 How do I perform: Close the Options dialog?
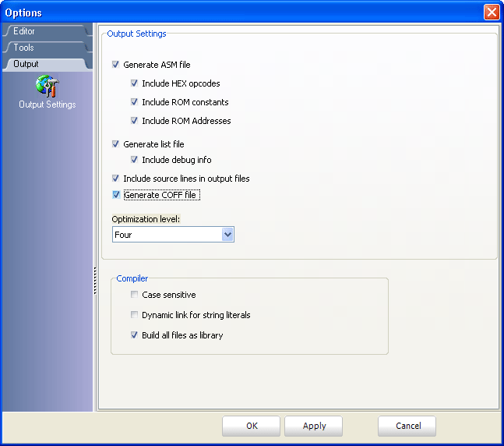pyautogui.click(x=492, y=12)
